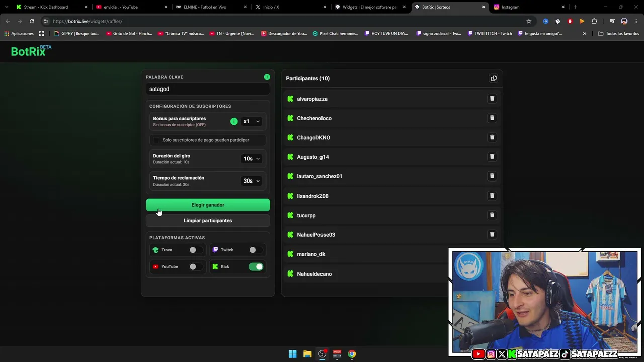Disable the Kick platform toggle
The width and height of the screenshot is (644, 362).
(256, 267)
